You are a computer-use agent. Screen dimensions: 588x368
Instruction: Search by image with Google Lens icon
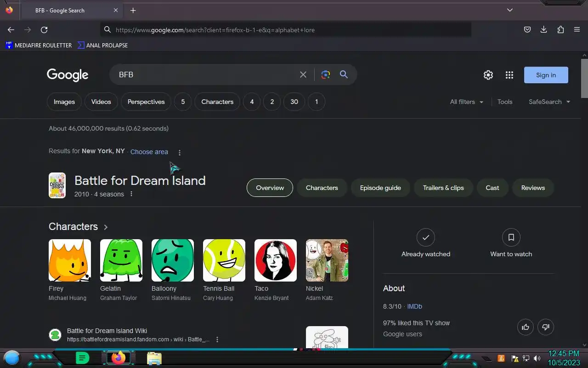pyautogui.click(x=326, y=75)
